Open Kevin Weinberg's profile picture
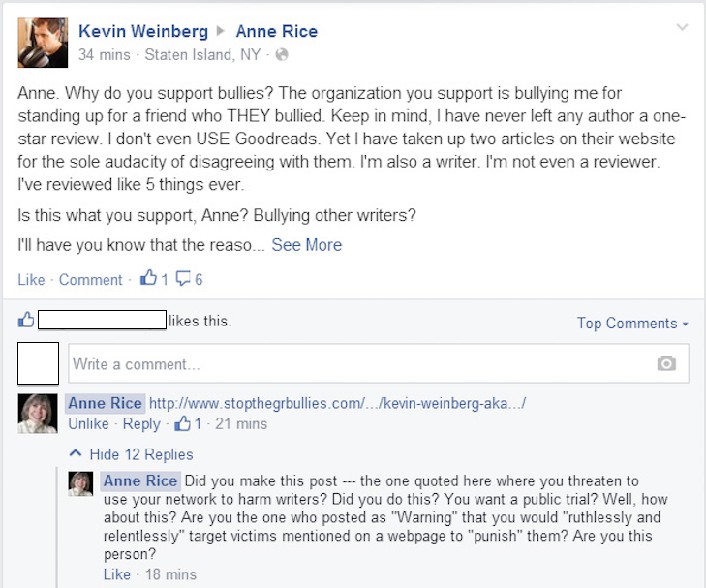 pos(43,43)
